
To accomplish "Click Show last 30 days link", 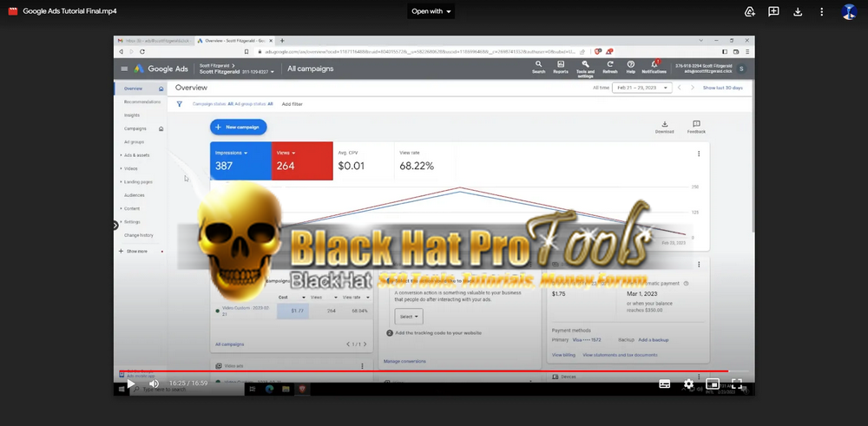I will click(722, 88).
